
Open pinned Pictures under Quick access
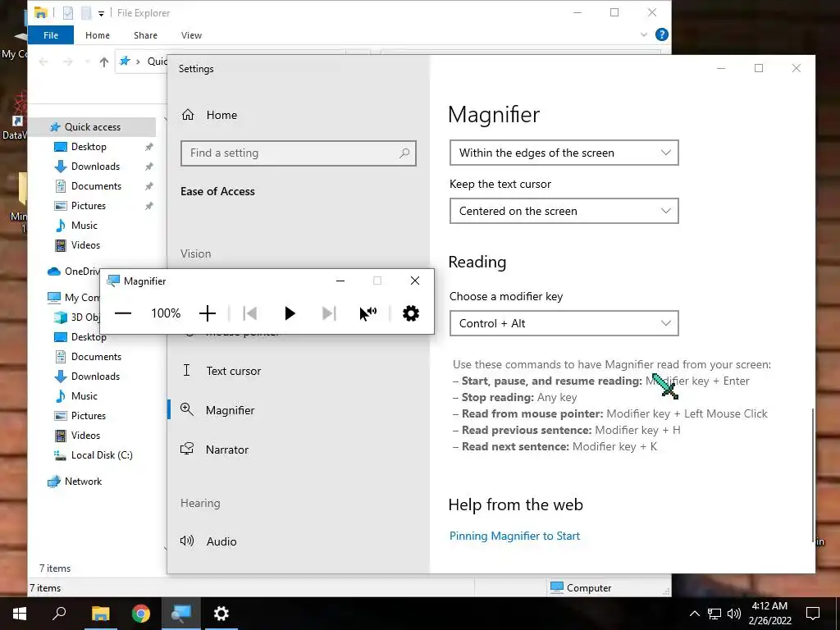[x=89, y=206]
